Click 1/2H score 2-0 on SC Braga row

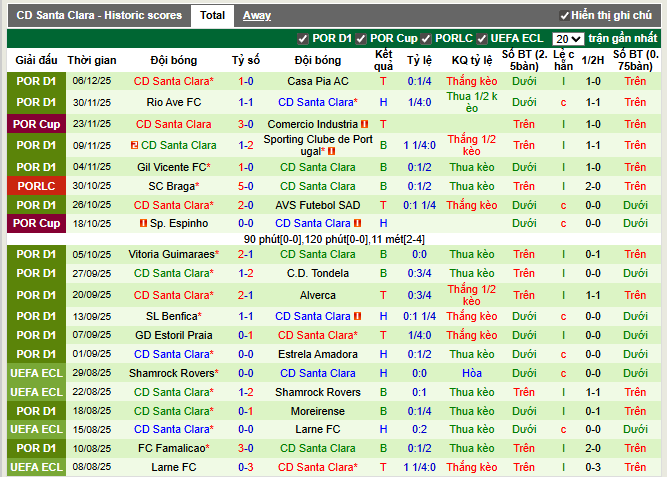point(593,186)
